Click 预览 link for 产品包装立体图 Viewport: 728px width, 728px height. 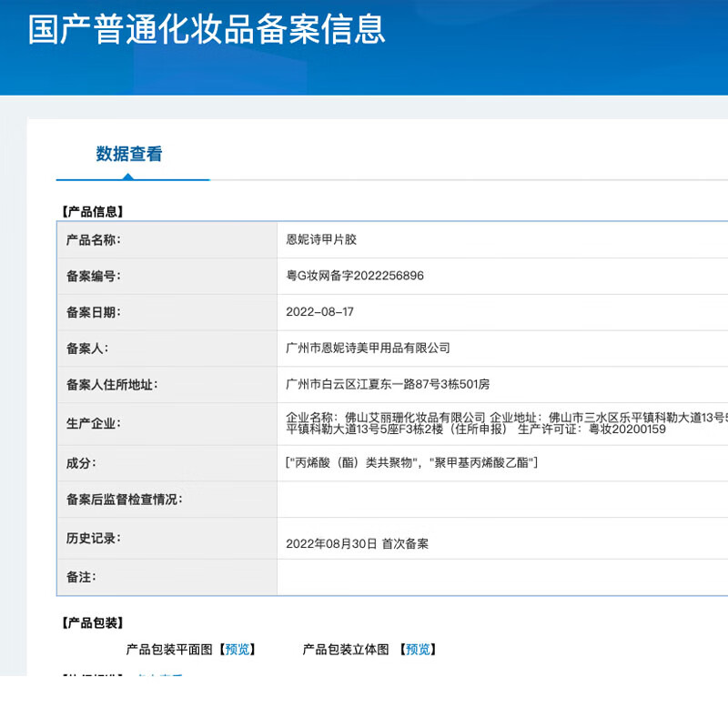point(418,650)
